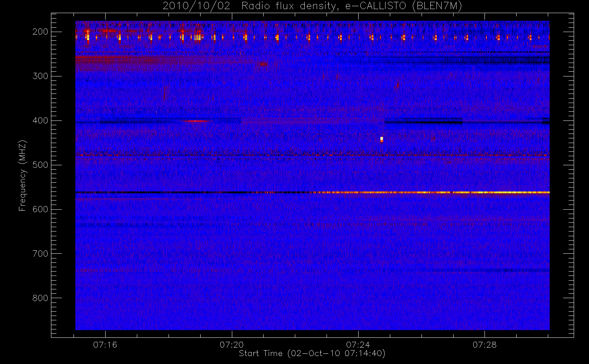Click the 07:28 time tick label
Viewport: 589px width, 364px height.
[x=485, y=345]
